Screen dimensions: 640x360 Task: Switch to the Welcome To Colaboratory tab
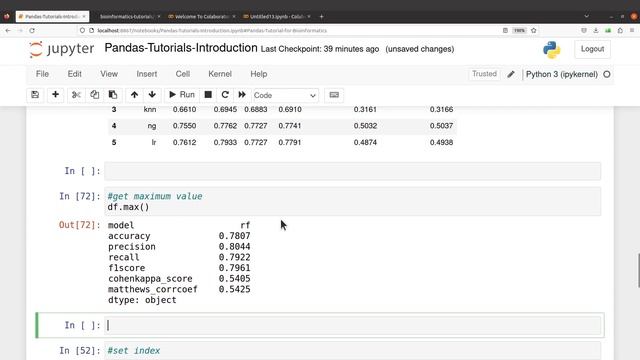201,16
